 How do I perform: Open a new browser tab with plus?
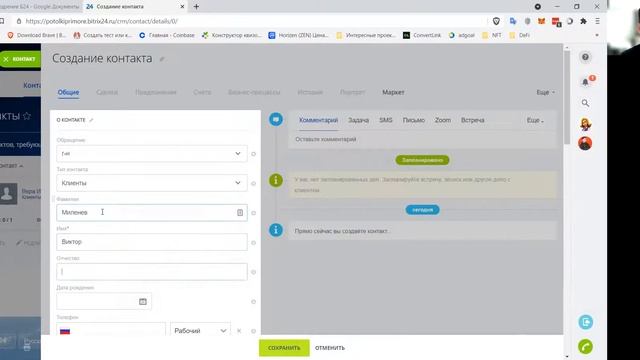click(x=196, y=7)
